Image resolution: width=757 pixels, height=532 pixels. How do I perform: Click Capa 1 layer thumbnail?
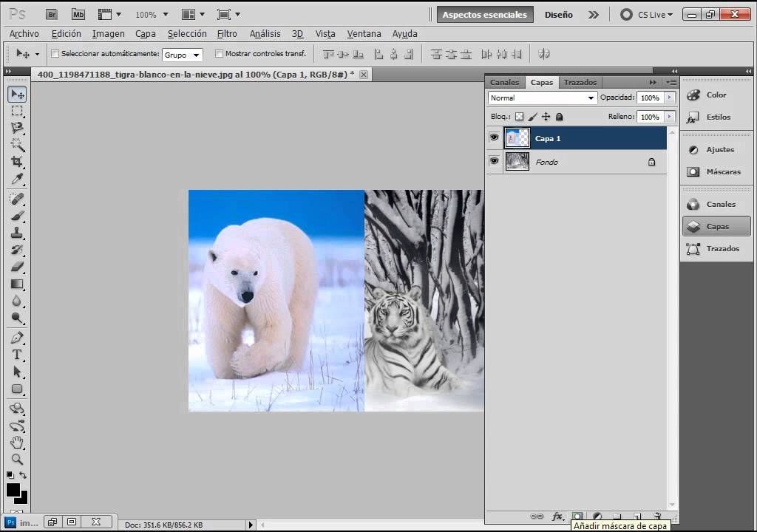pos(517,138)
